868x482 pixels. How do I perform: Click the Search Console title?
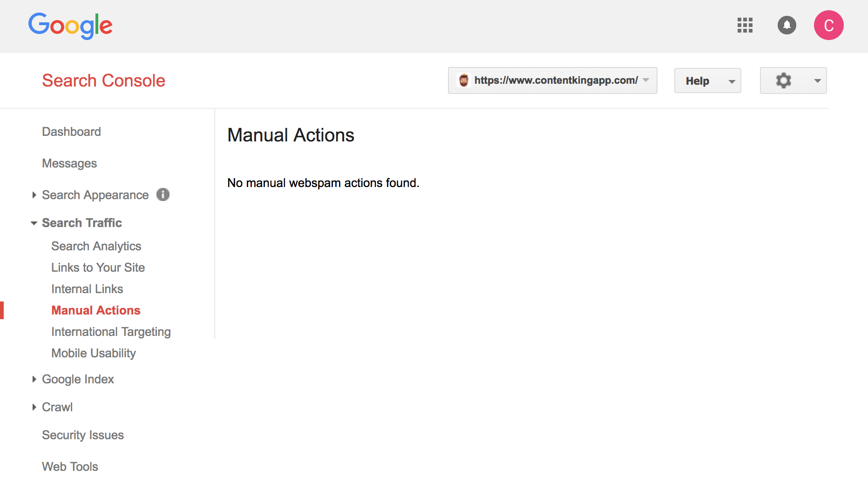[103, 80]
